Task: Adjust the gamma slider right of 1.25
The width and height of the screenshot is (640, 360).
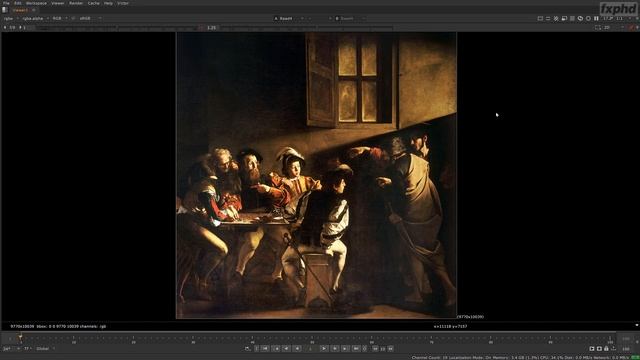Action: pyautogui.click(x=306, y=28)
